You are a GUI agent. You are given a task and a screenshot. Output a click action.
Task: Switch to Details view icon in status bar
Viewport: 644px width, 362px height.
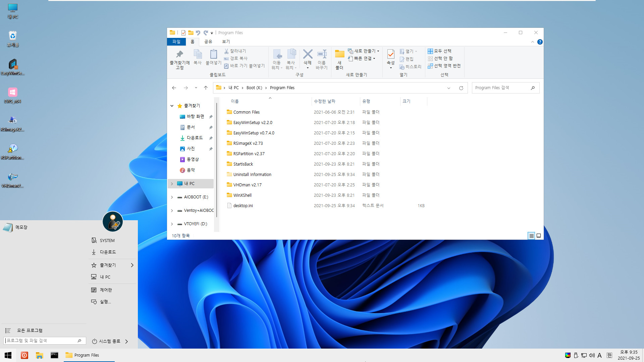pyautogui.click(x=531, y=236)
